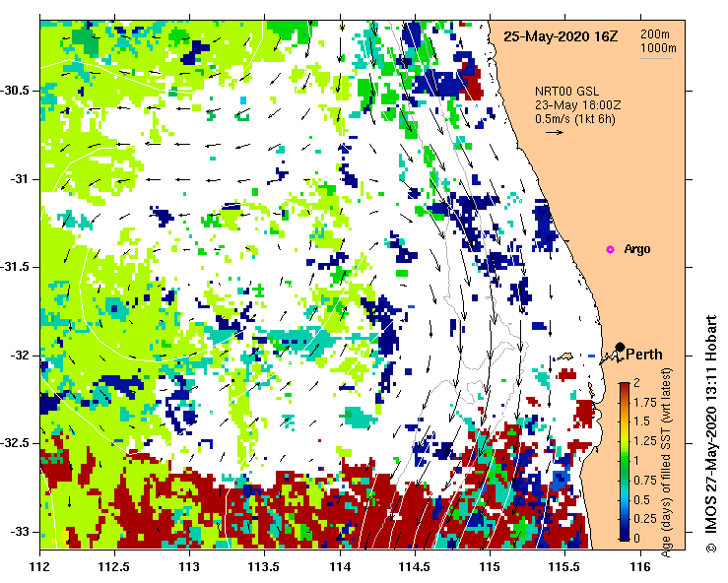728x583 pixels.
Task: Click Rottnest Island west of Perth
Action: pos(564,356)
